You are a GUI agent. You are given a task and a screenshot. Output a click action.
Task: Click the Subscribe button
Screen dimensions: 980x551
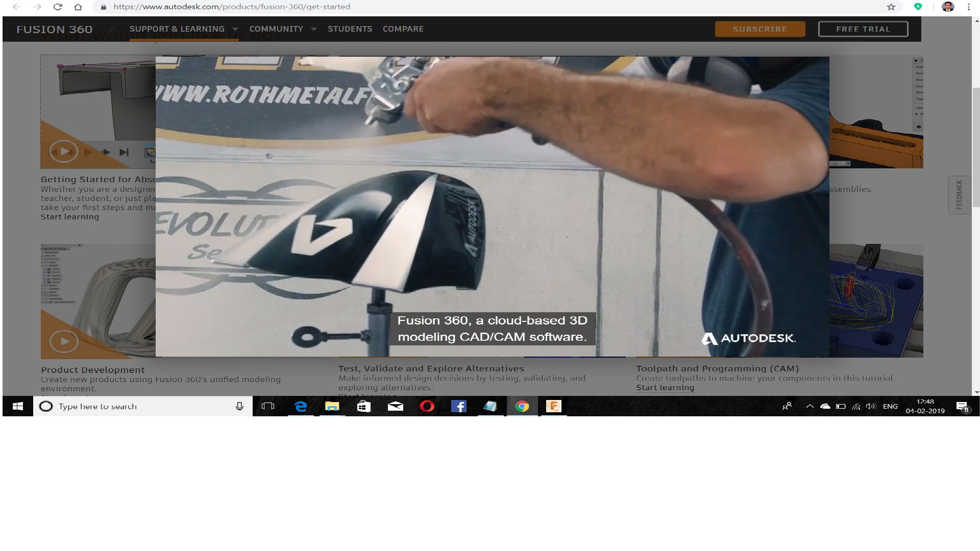[x=759, y=29]
